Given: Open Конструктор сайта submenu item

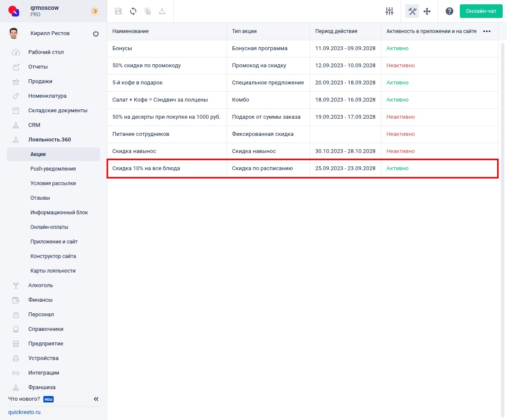Looking at the screenshot, I should [53, 256].
